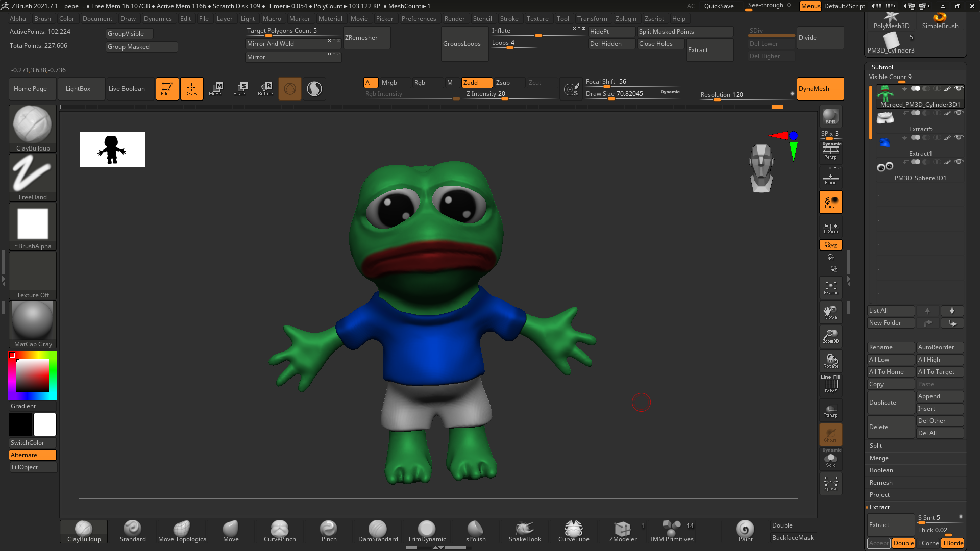This screenshot has height=551, width=980.
Task: Click the ZRemesher button
Action: coord(366,38)
